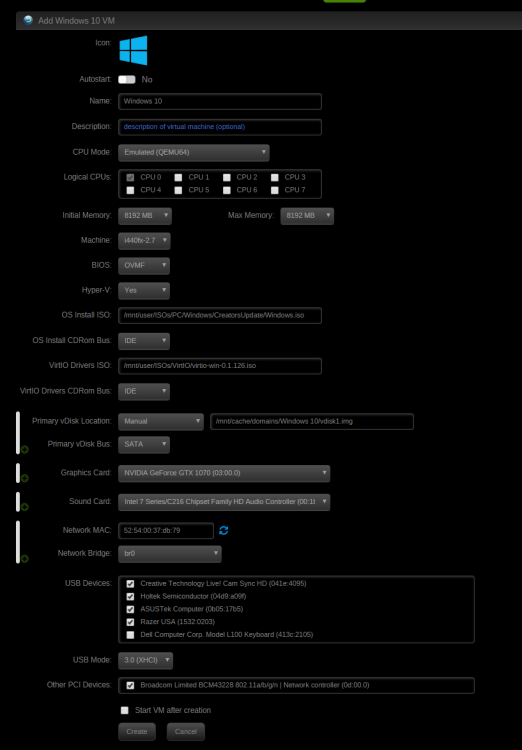Check the CPU 2 checkbox
This screenshot has height=750, width=522.
point(227,177)
